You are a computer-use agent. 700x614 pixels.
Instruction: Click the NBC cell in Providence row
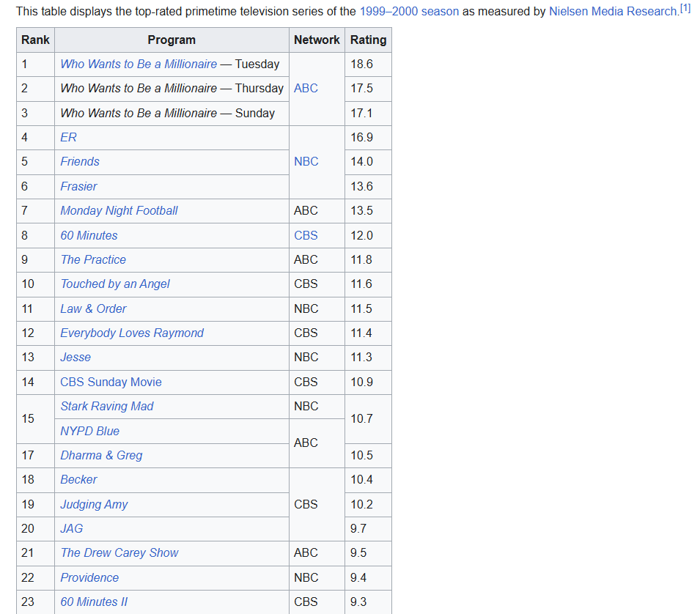tap(317, 577)
